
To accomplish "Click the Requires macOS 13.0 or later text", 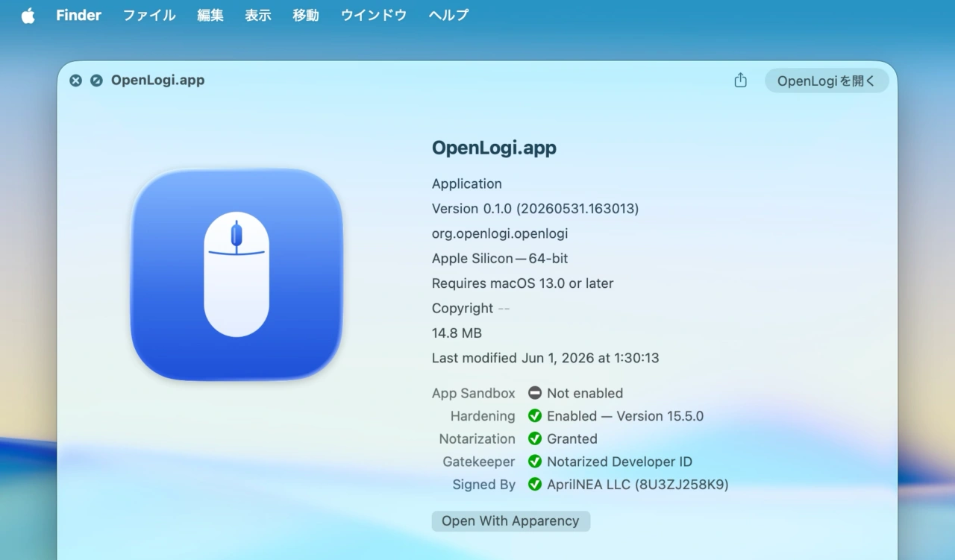I will tap(523, 283).
